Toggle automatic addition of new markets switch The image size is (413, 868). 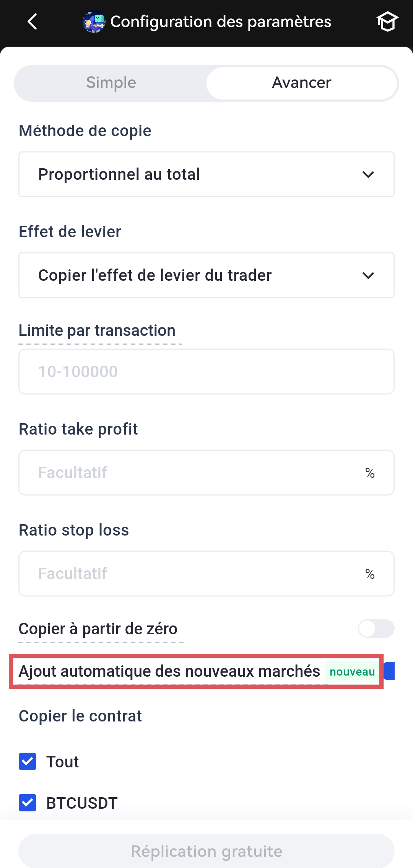click(x=389, y=671)
